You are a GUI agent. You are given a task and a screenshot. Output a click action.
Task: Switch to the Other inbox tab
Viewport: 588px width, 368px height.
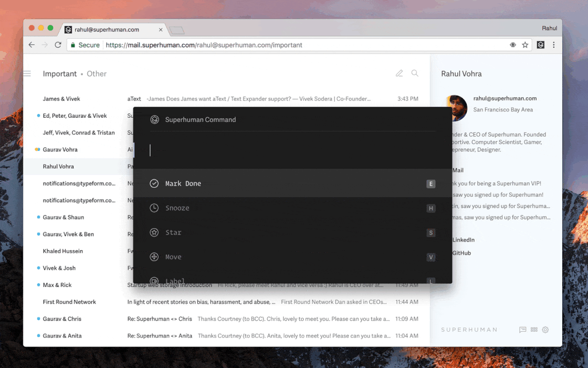[97, 74]
